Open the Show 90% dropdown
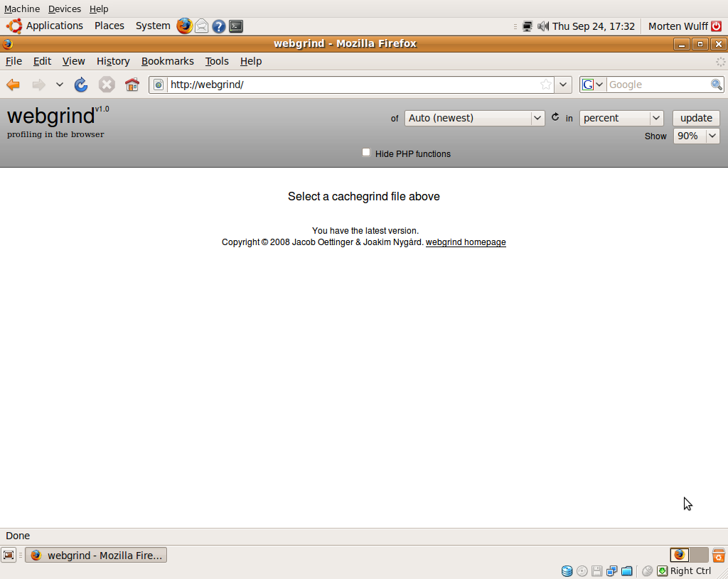Image resolution: width=728 pixels, height=579 pixels. 697,136
